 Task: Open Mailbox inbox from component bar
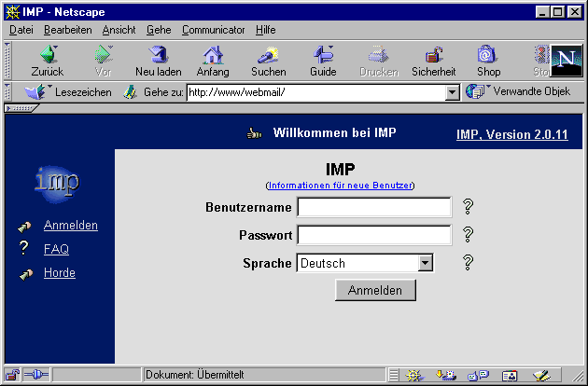tap(446, 375)
